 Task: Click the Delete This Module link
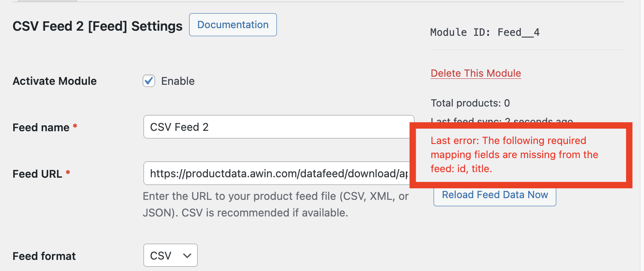(476, 73)
